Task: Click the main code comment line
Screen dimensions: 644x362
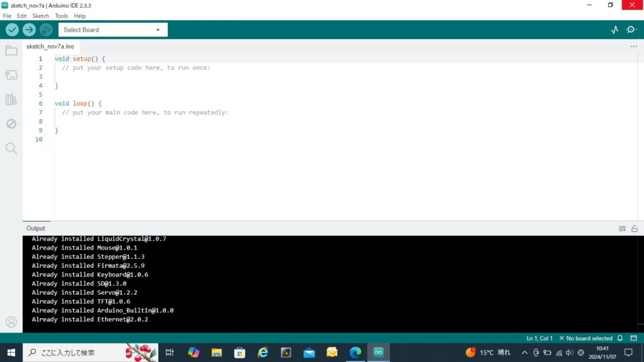Action: click(145, 112)
